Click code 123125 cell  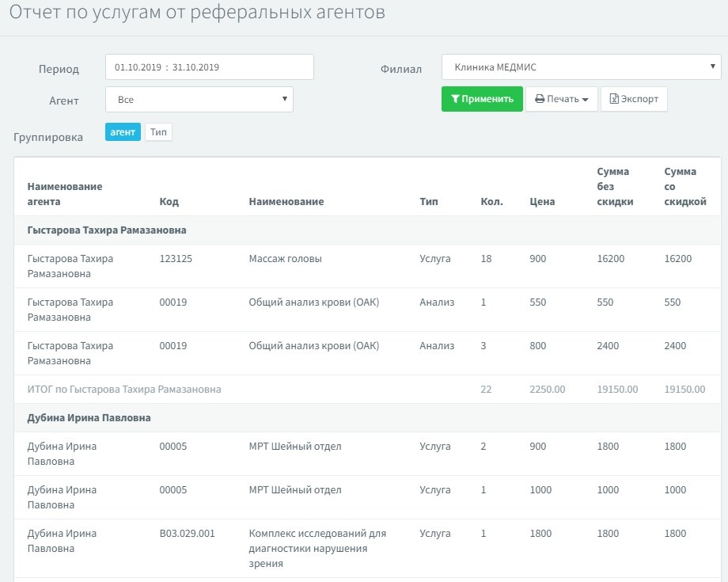coord(176,259)
